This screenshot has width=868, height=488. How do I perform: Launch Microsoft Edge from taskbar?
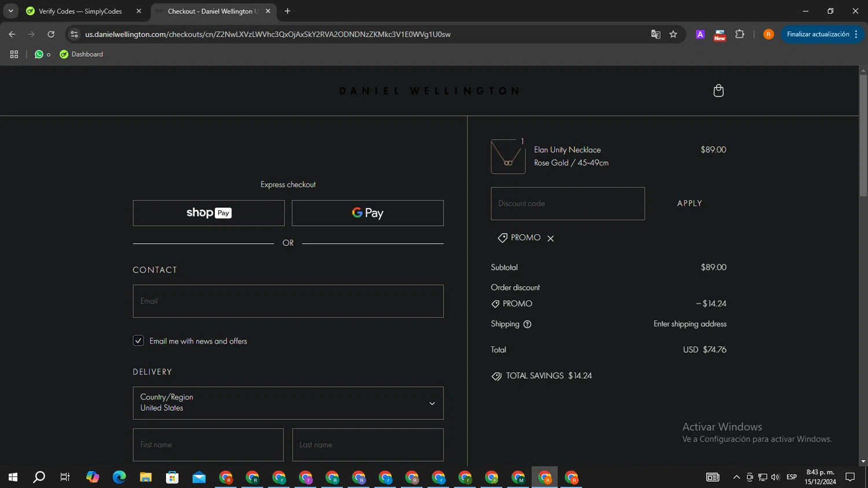click(x=119, y=477)
